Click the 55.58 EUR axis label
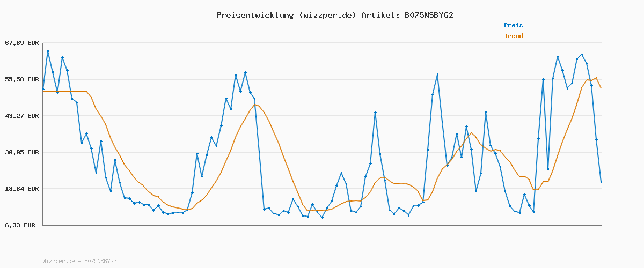 pos(22,79)
